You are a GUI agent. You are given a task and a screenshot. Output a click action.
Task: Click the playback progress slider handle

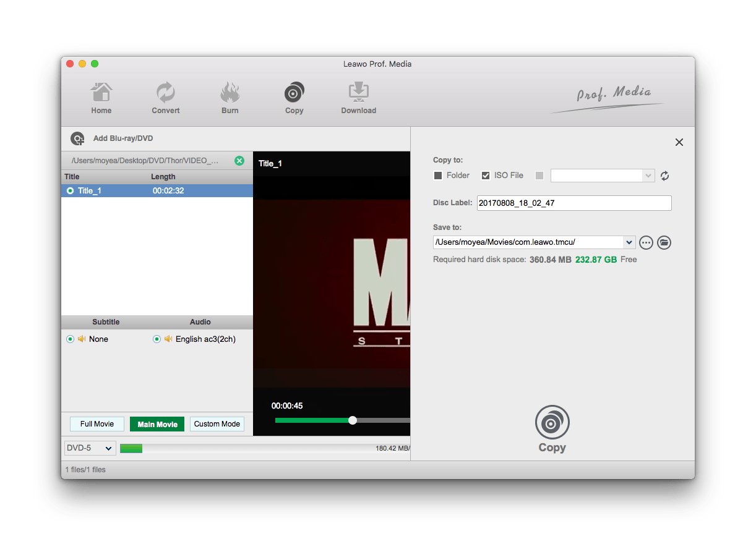353,420
